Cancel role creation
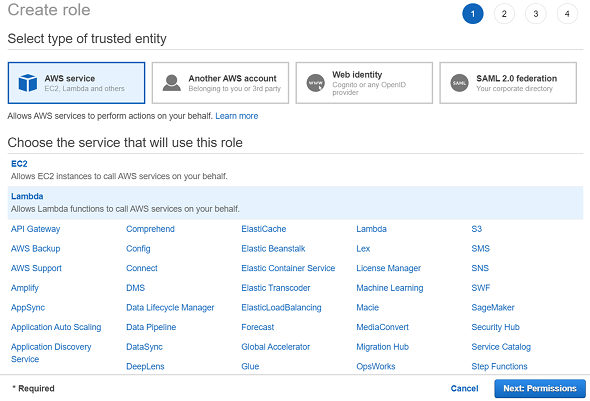The height and width of the screenshot is (401, 590). coord(464,388)
